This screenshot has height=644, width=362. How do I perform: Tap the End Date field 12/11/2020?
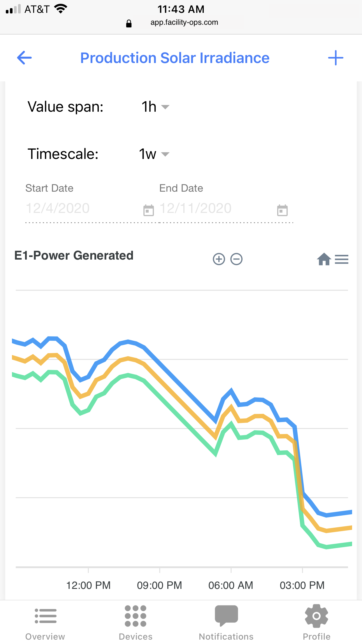(196, 208)
